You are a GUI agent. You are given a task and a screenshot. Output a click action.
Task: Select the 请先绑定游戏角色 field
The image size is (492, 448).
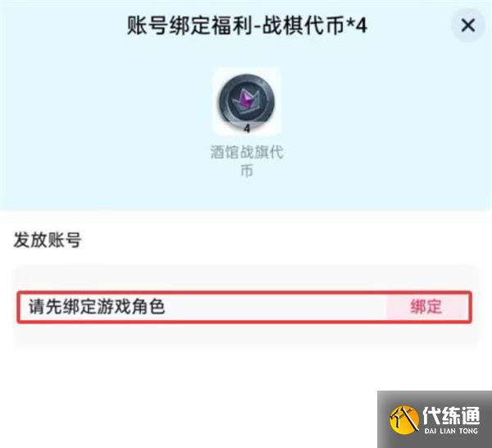[244, 307]
